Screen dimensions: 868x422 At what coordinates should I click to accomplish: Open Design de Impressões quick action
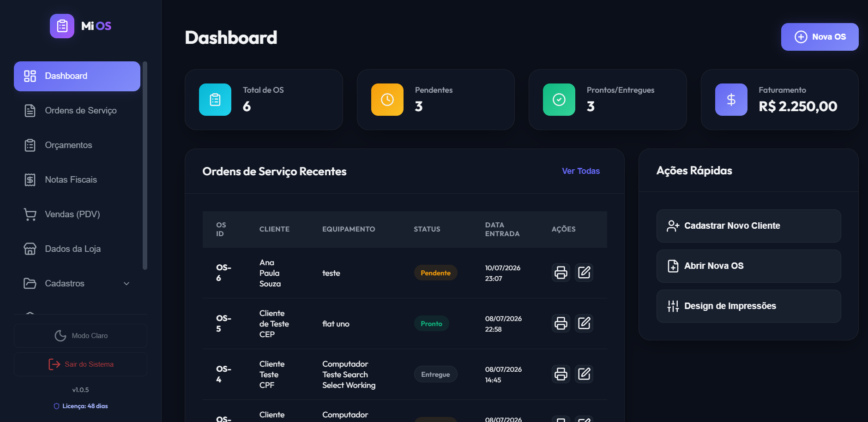pos(748,306)
